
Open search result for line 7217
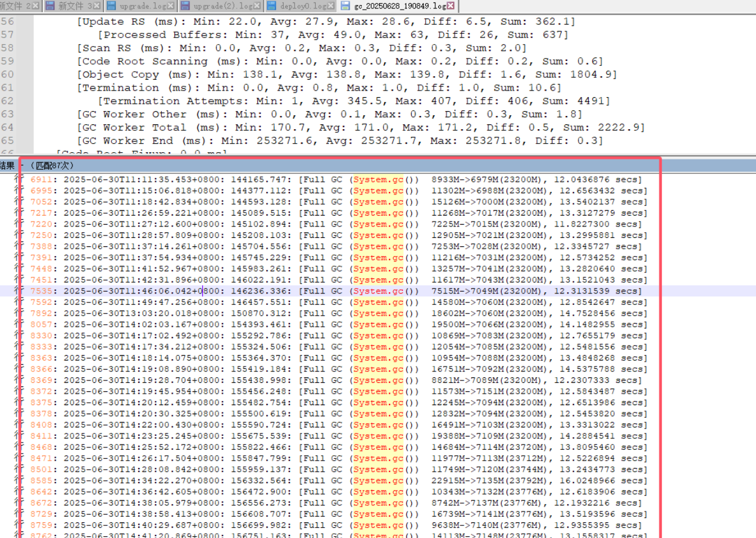click(x=339, y=213)
